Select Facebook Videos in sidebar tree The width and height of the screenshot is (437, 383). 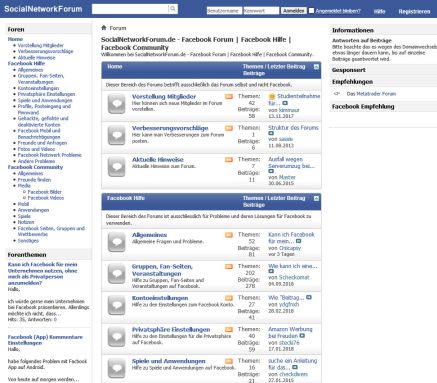point(46,198)
